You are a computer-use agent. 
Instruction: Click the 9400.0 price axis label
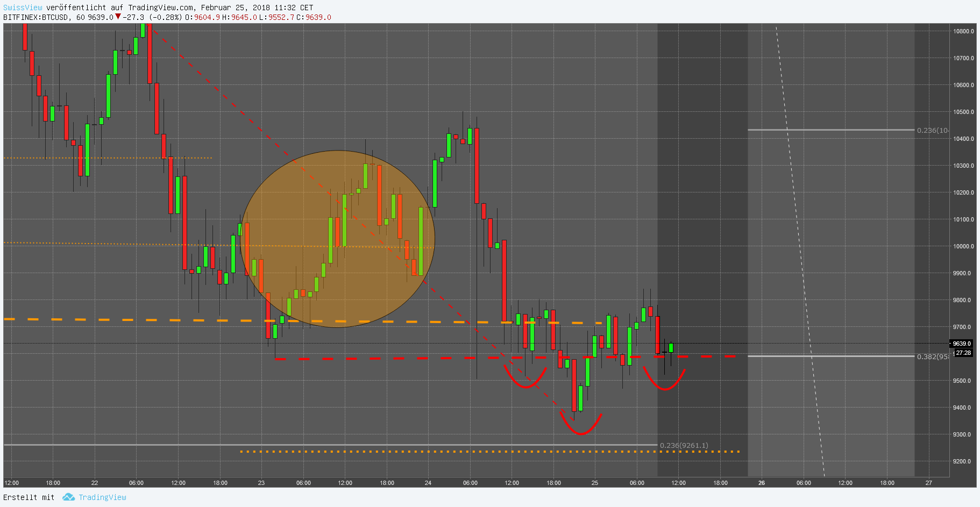[962, 408]
